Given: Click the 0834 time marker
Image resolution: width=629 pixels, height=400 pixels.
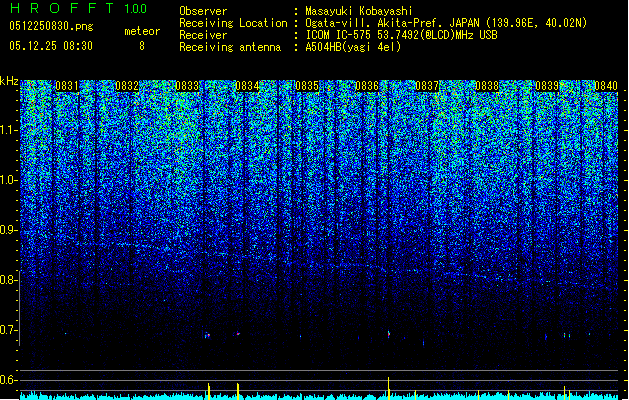Looking at the screenshot, I should (247, 86).
